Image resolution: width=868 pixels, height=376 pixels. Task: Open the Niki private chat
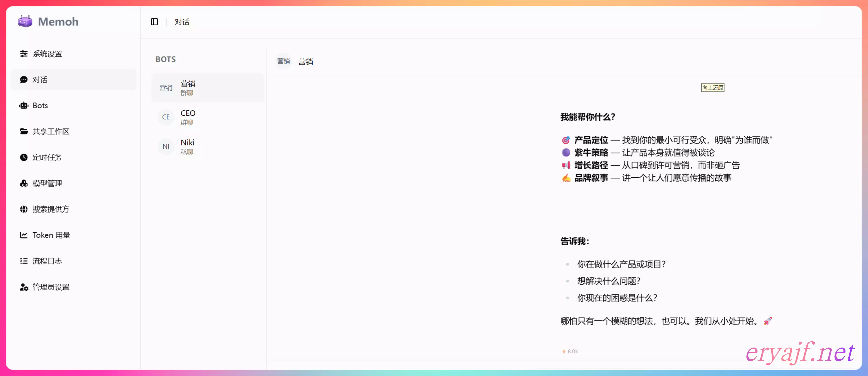[x=207, y=147]
